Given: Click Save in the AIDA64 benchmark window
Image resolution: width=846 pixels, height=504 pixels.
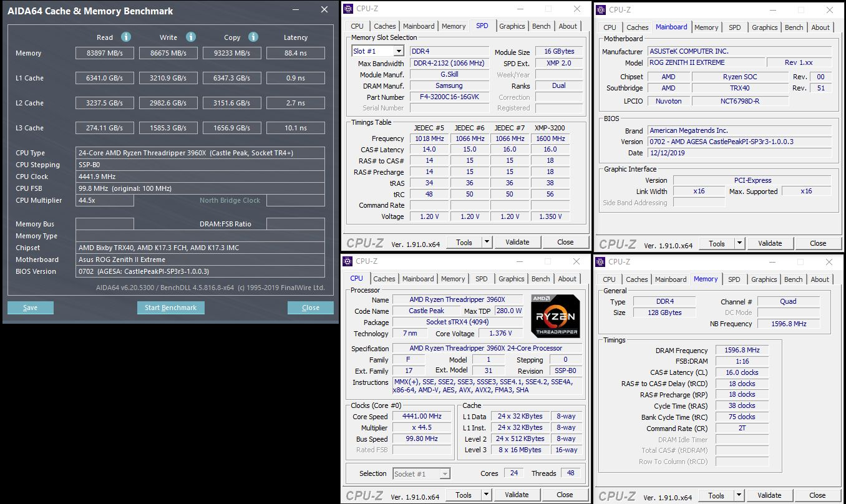Looking at the screenshot, I should [x=31, y=308].
